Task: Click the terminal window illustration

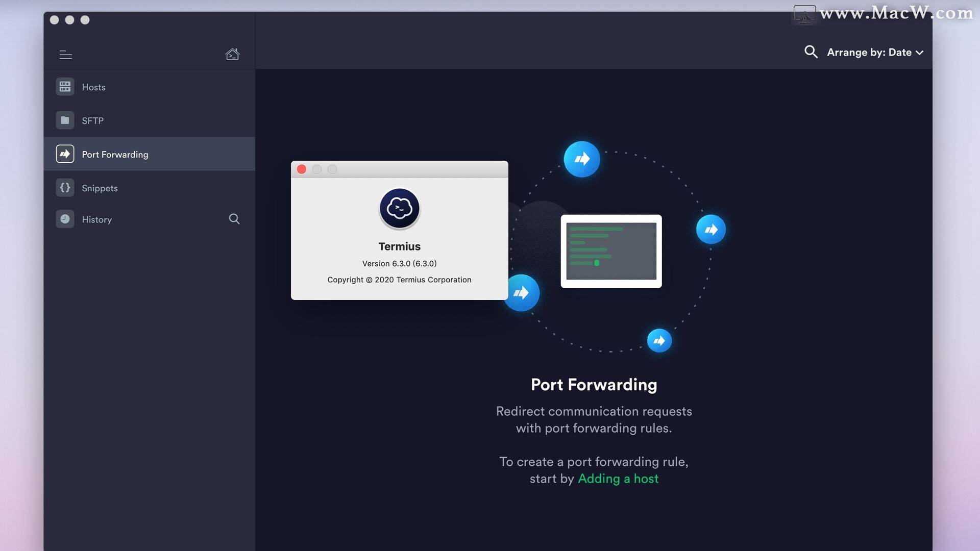Action: [611, 251]
